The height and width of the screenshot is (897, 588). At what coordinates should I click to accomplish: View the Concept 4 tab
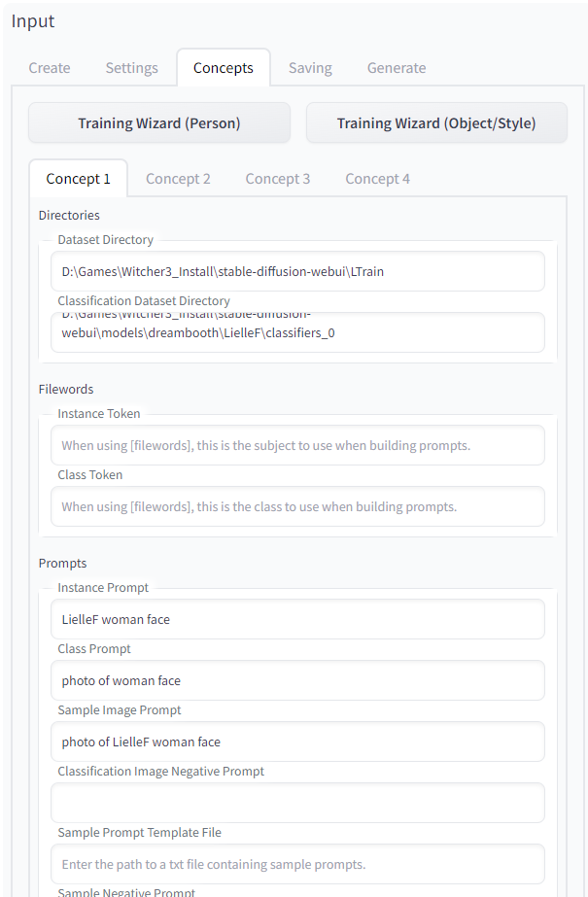(x=377, y=179)
